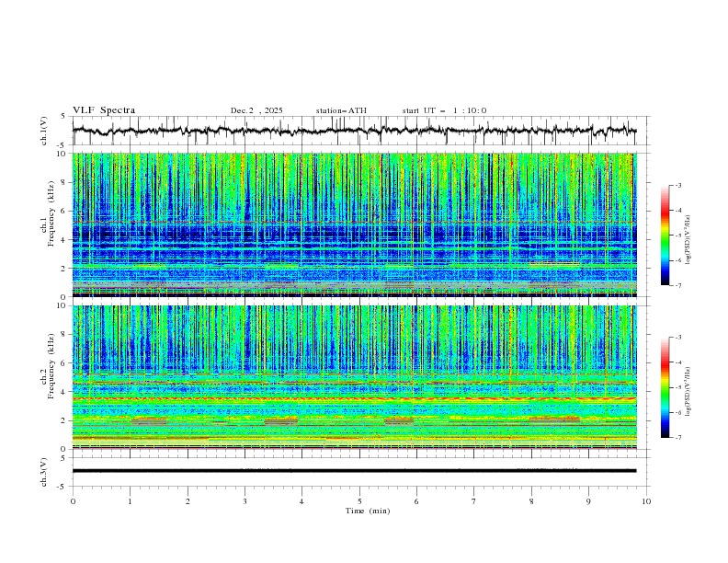The image size is (728, 563).
Task: Click the ch.2 color scale "log(PSD)(V²/Hz)" label
Action: (688, 392)
